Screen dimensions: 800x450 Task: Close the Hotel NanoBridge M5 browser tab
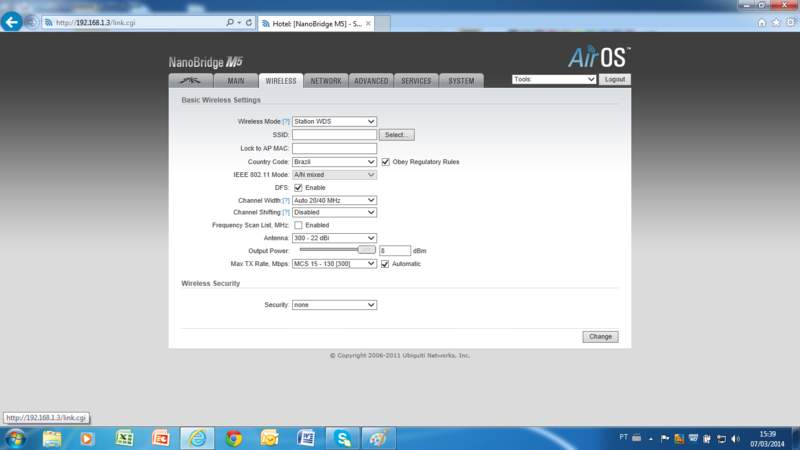pos(368,23)
